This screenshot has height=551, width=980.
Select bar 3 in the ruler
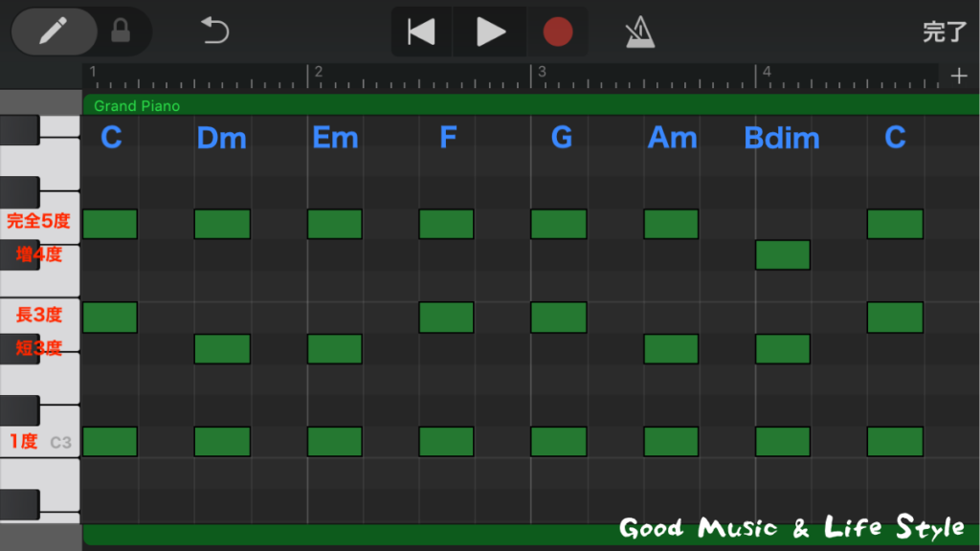click(x=542, y=71)
